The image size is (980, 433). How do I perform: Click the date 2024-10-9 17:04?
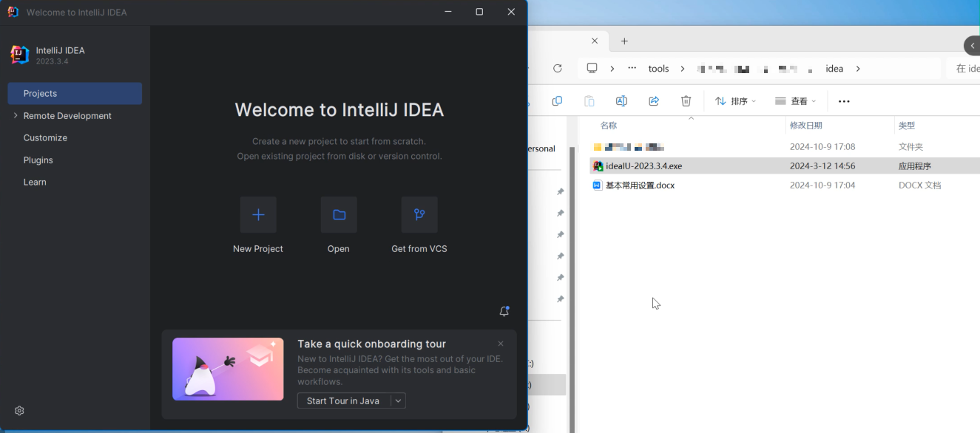[x=822, y=185]
